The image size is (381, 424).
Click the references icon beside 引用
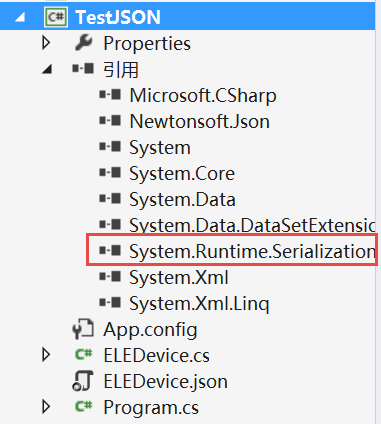coord(83,69)
